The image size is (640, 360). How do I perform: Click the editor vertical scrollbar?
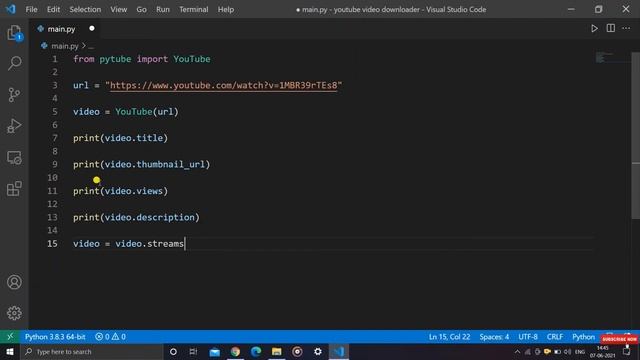point(635,135)
